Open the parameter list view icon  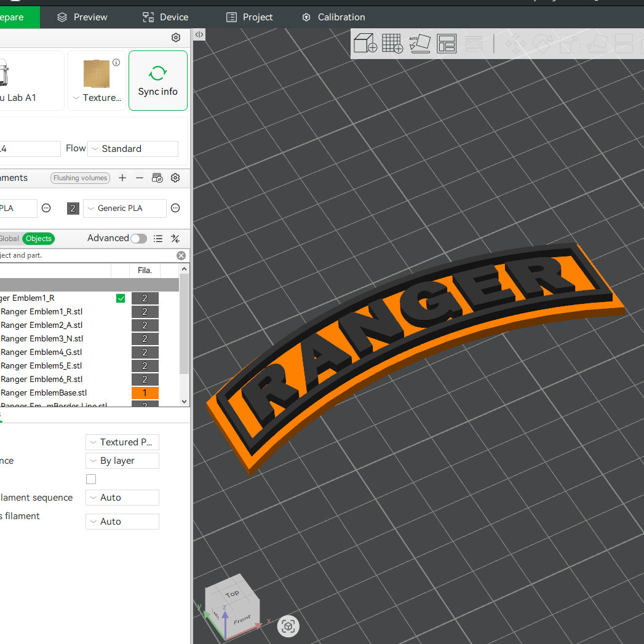coord(158,239)
